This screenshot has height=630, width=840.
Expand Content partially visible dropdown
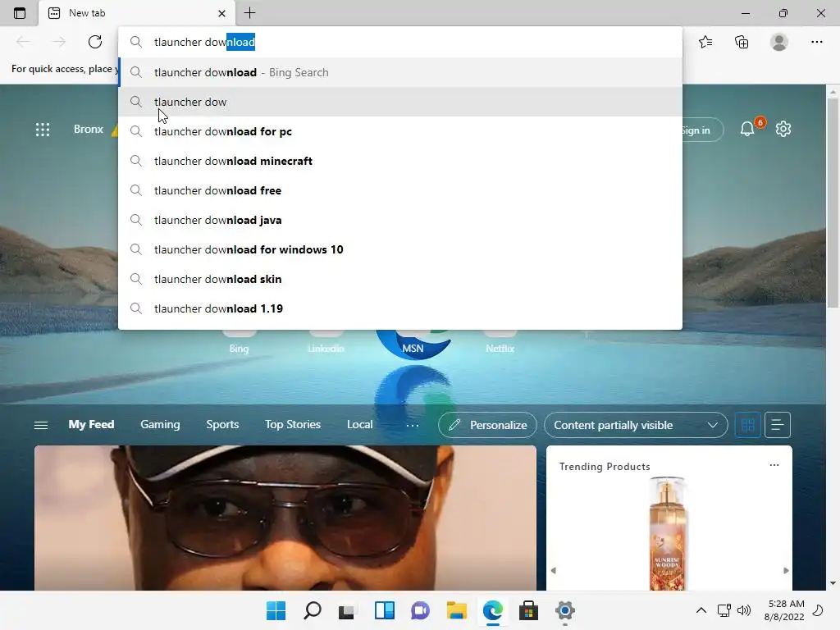[636, 425]
